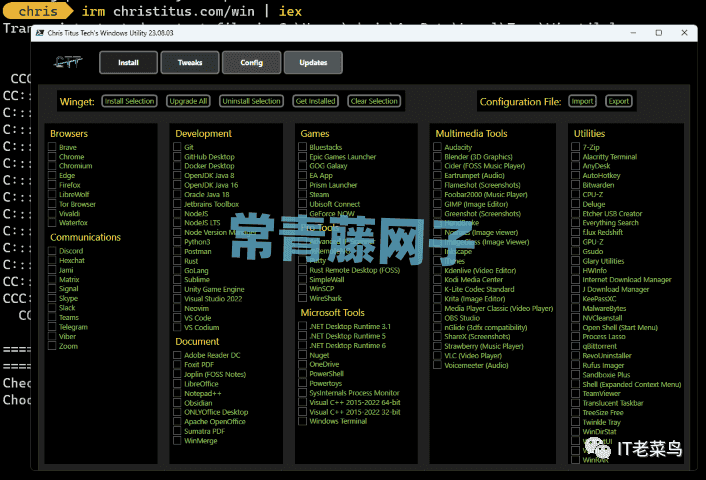
Task: Tick the Epic Games Launcher checkbox
Action: (303, 156)
